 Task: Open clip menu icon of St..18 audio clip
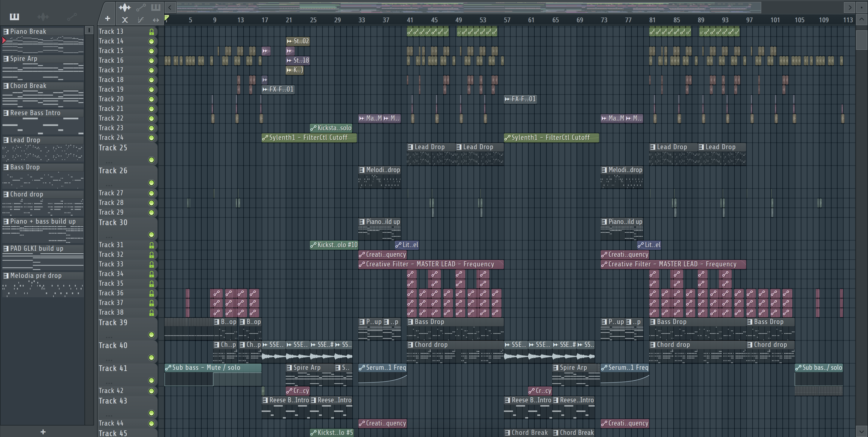click(x=289, y=60)
